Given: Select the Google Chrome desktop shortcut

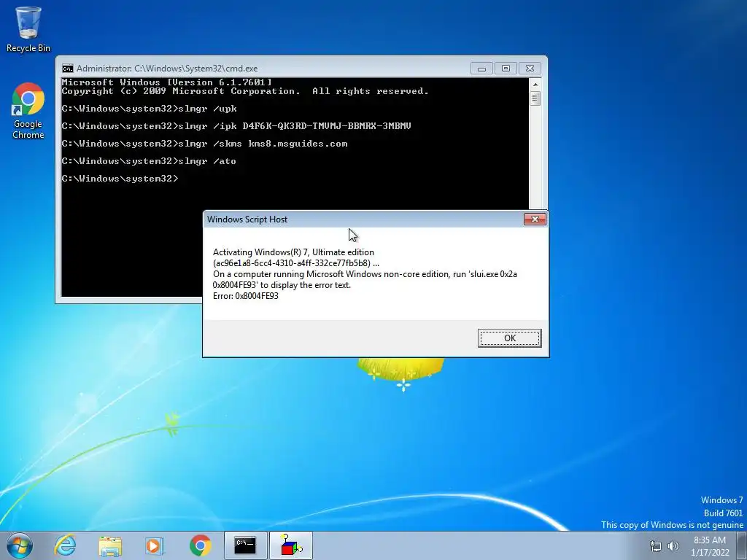Looking at the screenshot, I should (28, 112).
